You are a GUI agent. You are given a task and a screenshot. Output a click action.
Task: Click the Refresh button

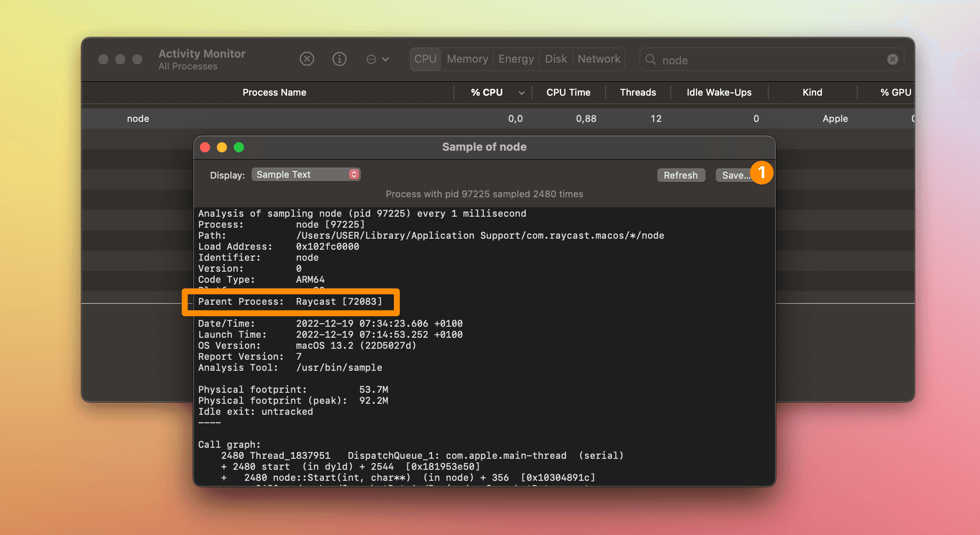[x=681, y=175]
